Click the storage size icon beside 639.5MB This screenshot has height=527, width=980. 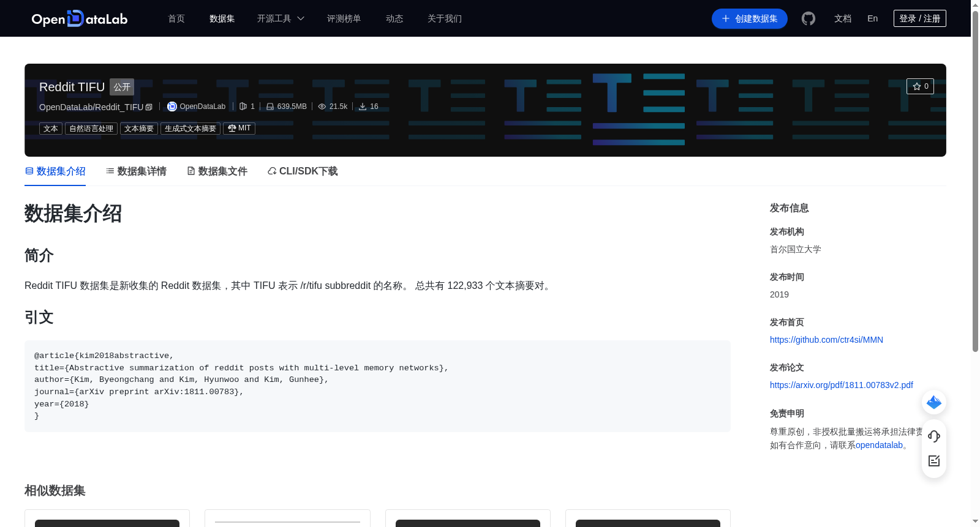coord(270,107)
